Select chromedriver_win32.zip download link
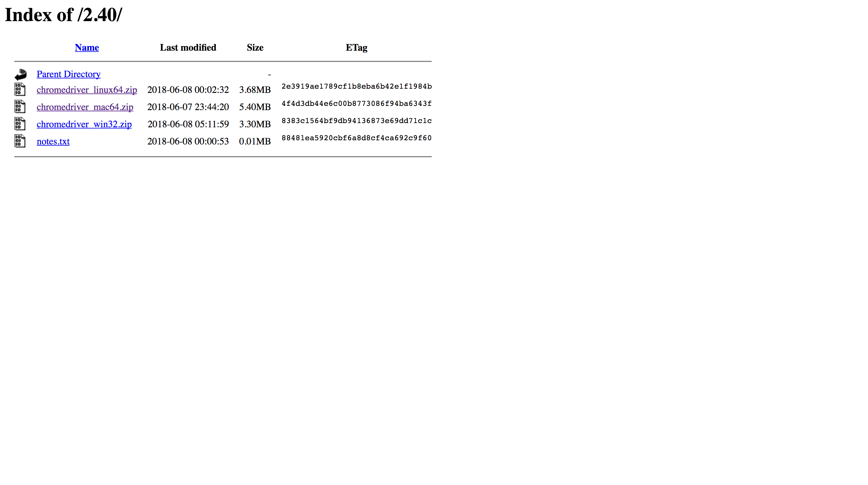This screenshot has width=868, height=485. pyautogui.click(x=84, y=123)
